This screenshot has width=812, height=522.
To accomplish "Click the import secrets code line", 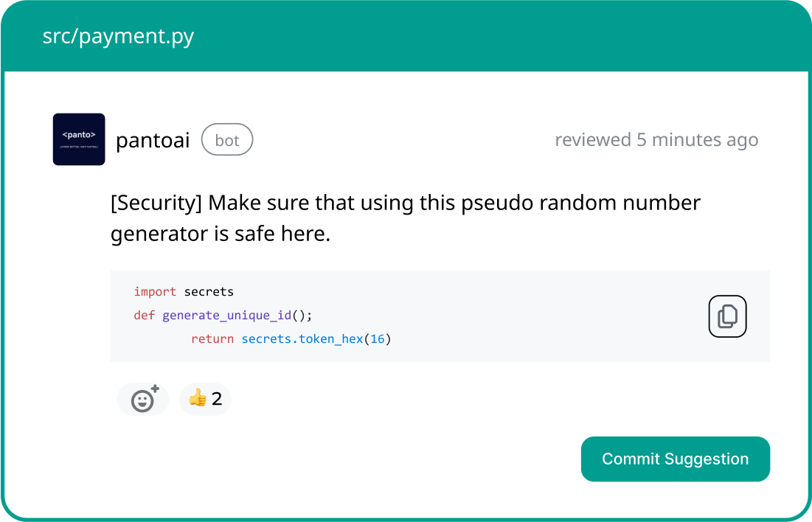I will coord(184,292).
